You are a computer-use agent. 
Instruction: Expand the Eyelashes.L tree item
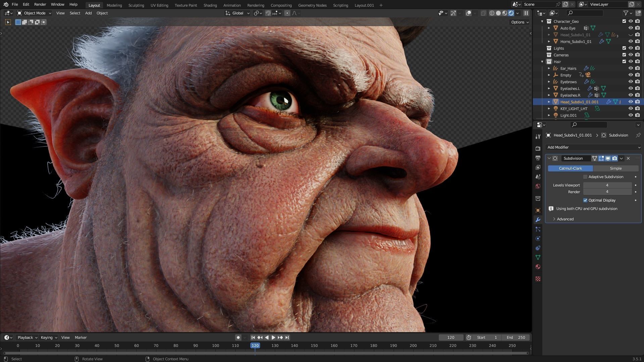(549, 88)
